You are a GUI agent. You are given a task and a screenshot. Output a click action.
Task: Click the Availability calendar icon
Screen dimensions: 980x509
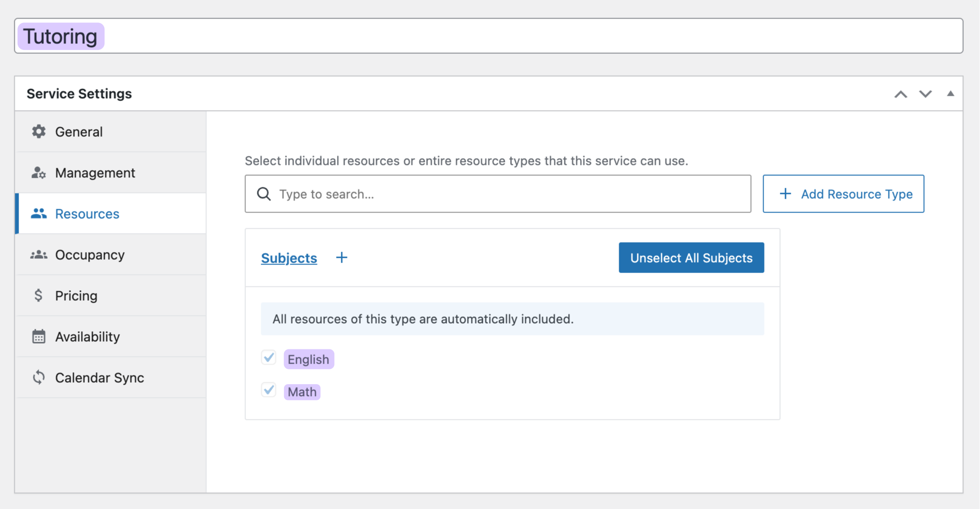click(39, 336)
